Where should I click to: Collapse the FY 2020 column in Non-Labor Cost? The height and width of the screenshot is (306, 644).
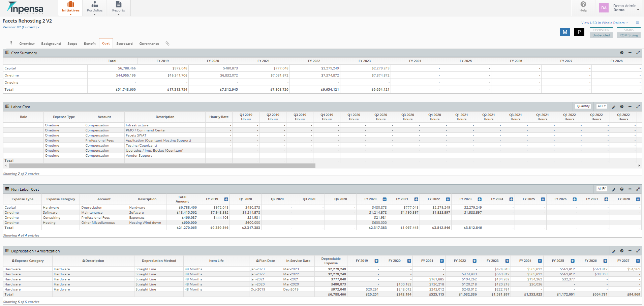(x=385, y=200)
